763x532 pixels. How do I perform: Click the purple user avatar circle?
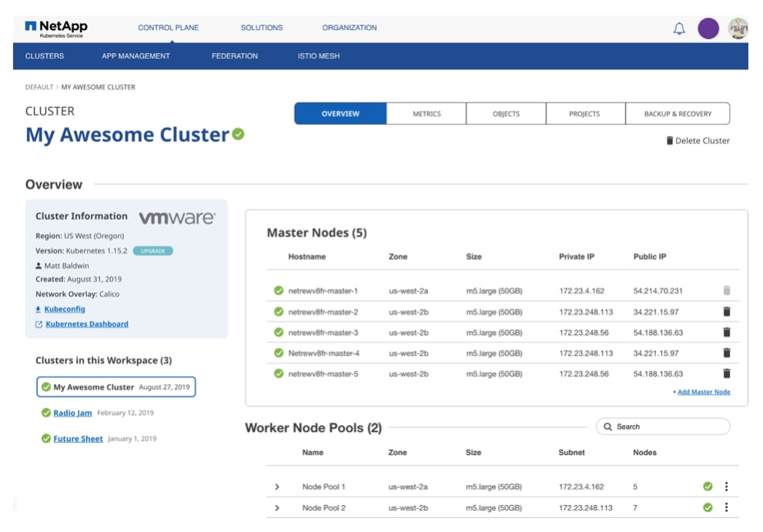(708, 29)
